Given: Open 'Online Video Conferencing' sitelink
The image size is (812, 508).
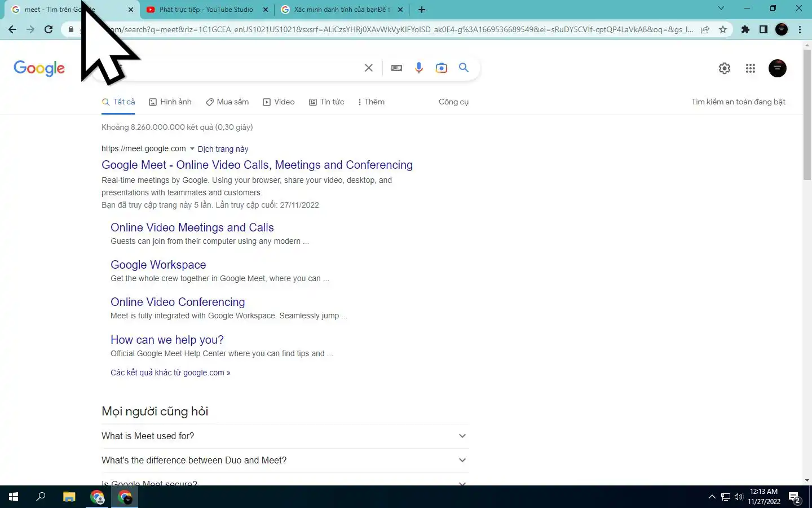Looking at the screenshot, I should [x=178, y=302].
